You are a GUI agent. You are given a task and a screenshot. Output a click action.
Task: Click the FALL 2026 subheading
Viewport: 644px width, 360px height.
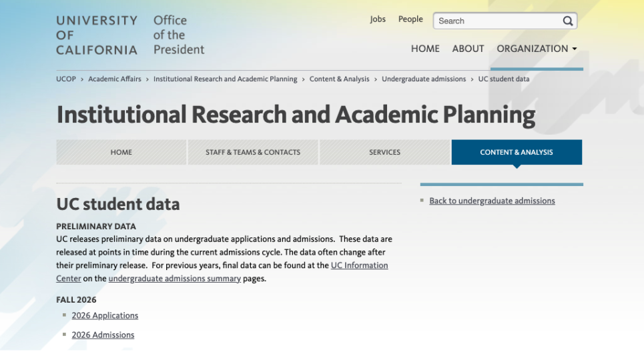76,299
